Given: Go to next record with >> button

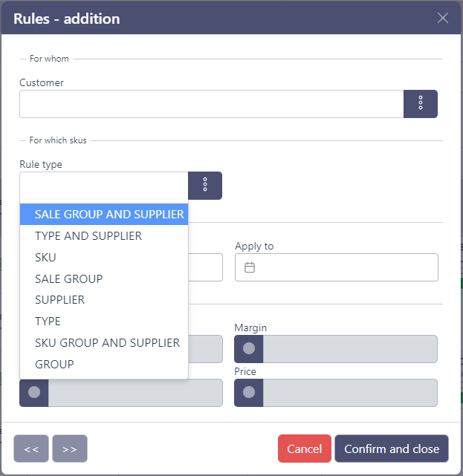Looking at the screenshot, I should 70,449.
